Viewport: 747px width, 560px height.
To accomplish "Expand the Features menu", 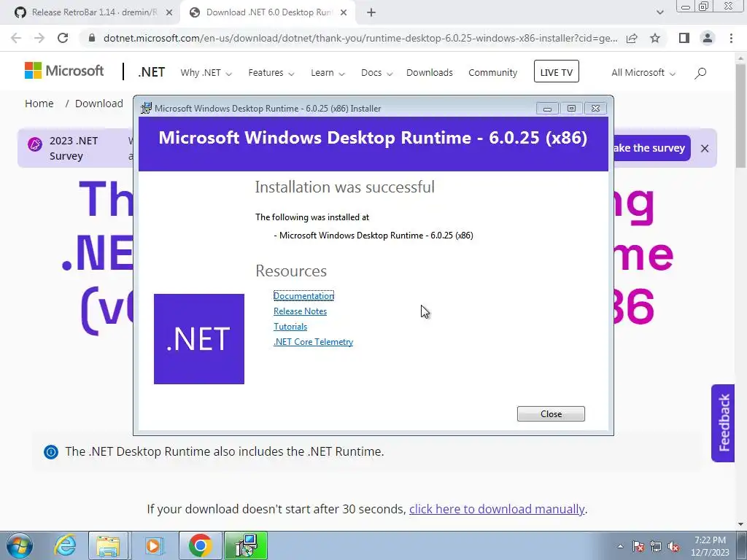I will pyautogui.click(x=271, y=72).
